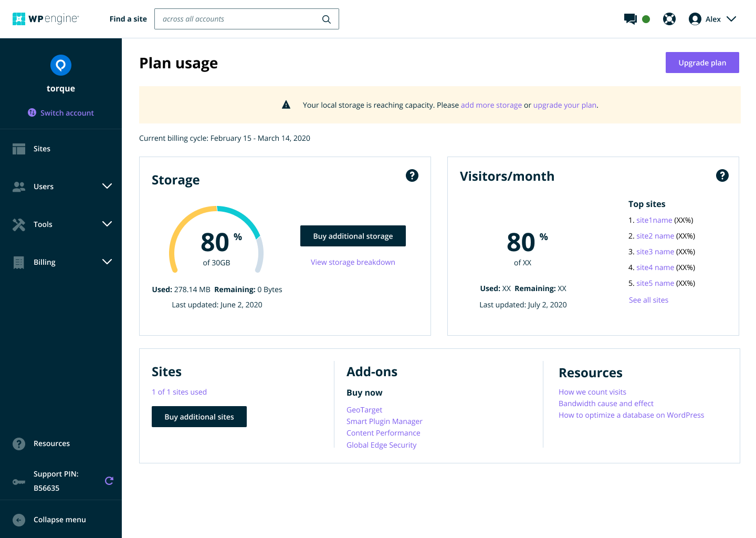This screenshot has width=756, height=538.
Task: Click the green status indicator dot
Action: pyautogui.click(x=646, y=19)
